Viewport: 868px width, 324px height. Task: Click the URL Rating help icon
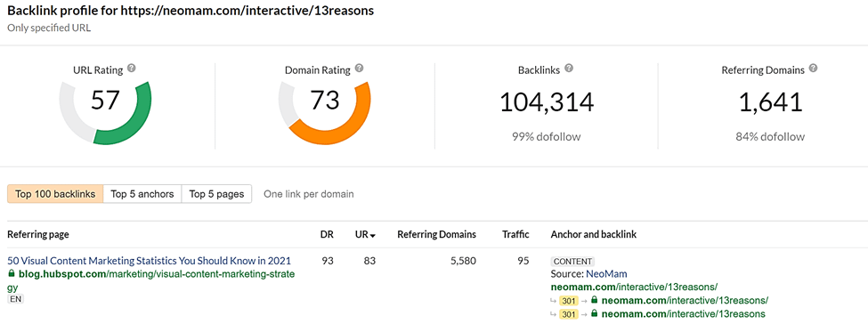click(131, 69)
